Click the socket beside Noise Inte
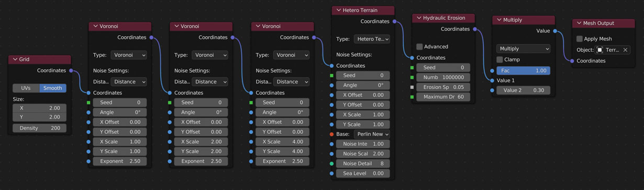The width and height of the screenshot is (644, 190). click(332, 144)
